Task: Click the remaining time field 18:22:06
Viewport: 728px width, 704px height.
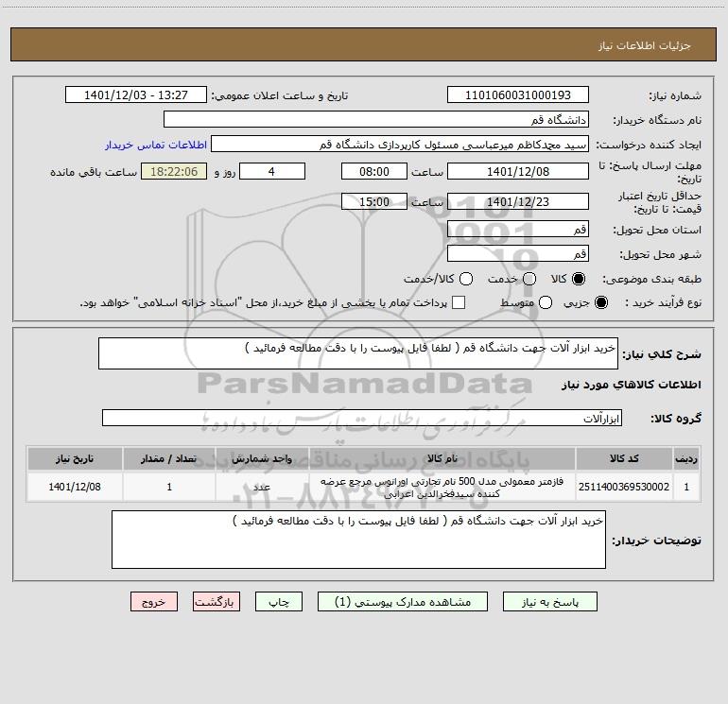Action: click(x=174, y=171)
